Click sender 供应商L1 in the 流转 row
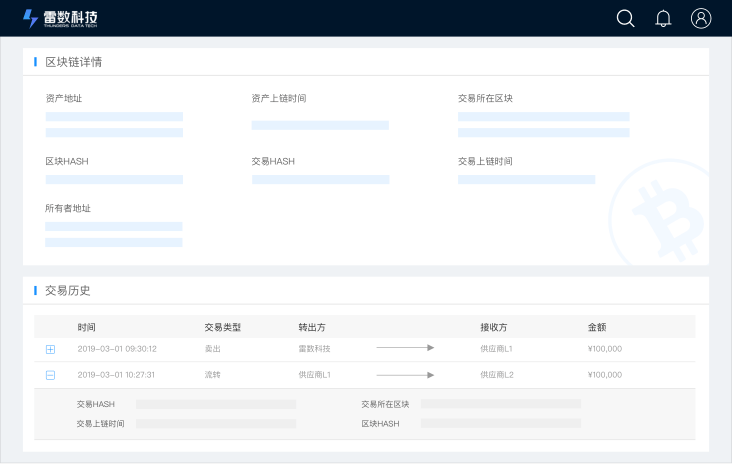This screenshot has width=732, height=464. (315, 374)
